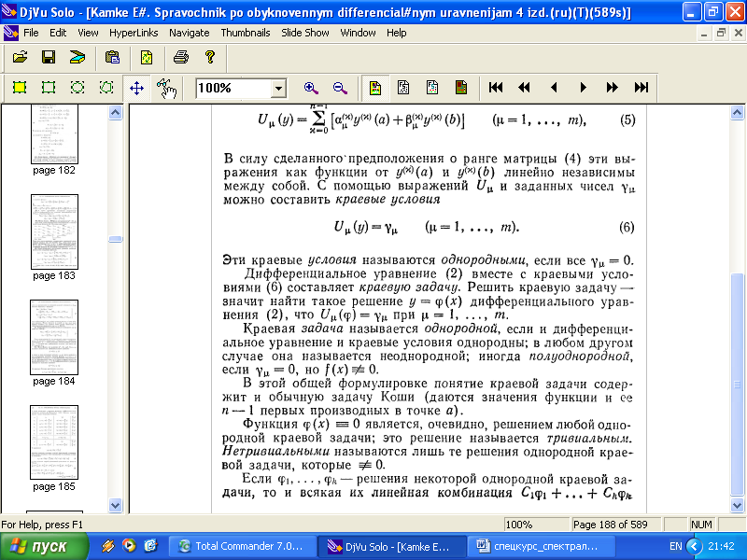
Task: Select the filled yellow rectangle selection tool
Action: (x=20, y=88)
